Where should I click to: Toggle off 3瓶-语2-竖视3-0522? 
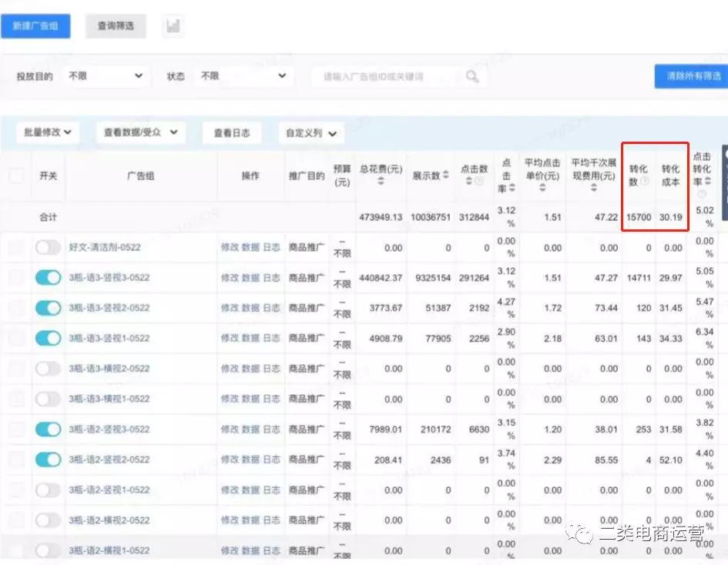(49, 429)
